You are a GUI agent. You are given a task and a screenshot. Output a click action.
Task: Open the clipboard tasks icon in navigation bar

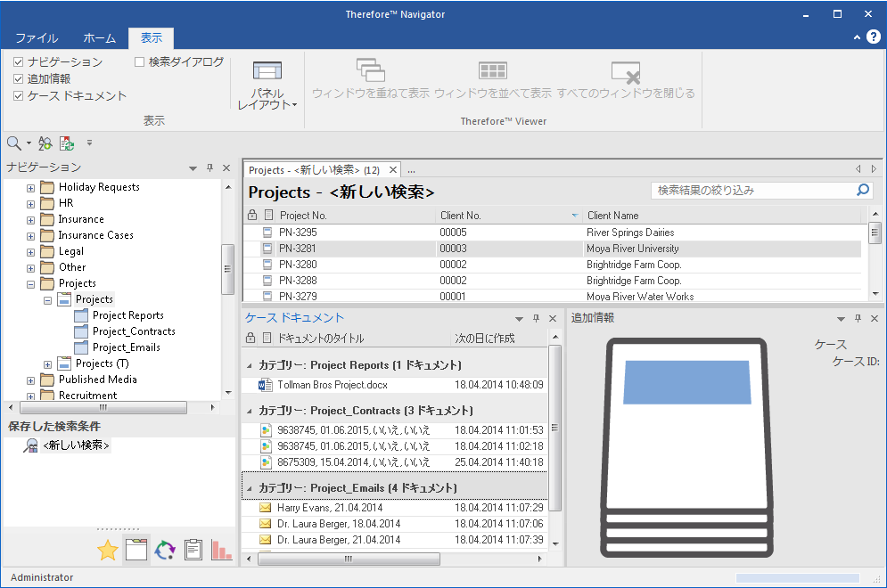pyautogui.click(x=193, y=550)
